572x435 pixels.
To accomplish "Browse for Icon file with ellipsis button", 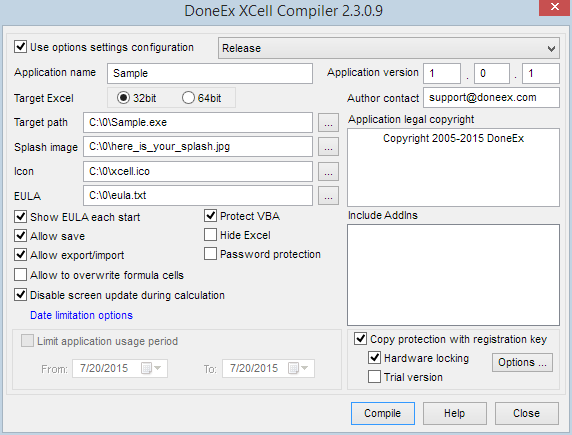I will coord(328,172).
